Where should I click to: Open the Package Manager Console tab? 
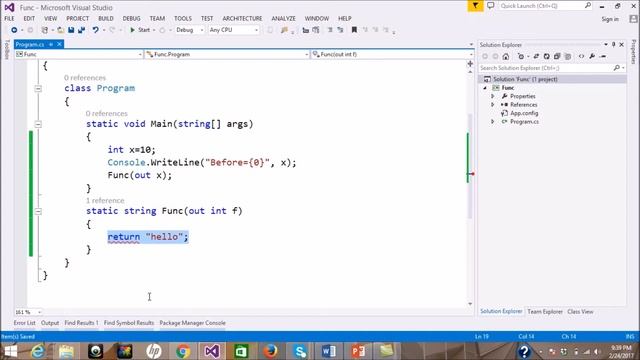pyautogui.click(x=192, y=323)
